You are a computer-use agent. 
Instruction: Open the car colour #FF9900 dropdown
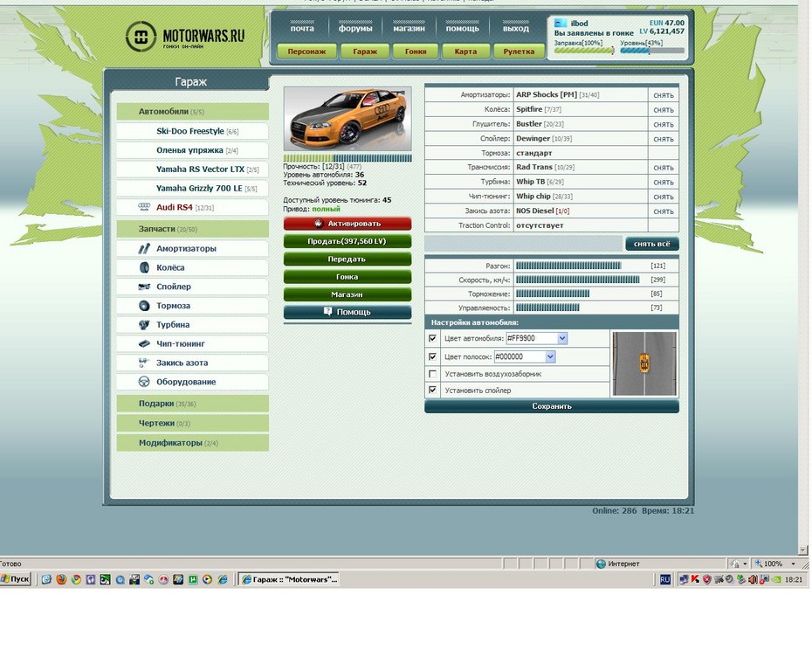(x=562, y=338)
